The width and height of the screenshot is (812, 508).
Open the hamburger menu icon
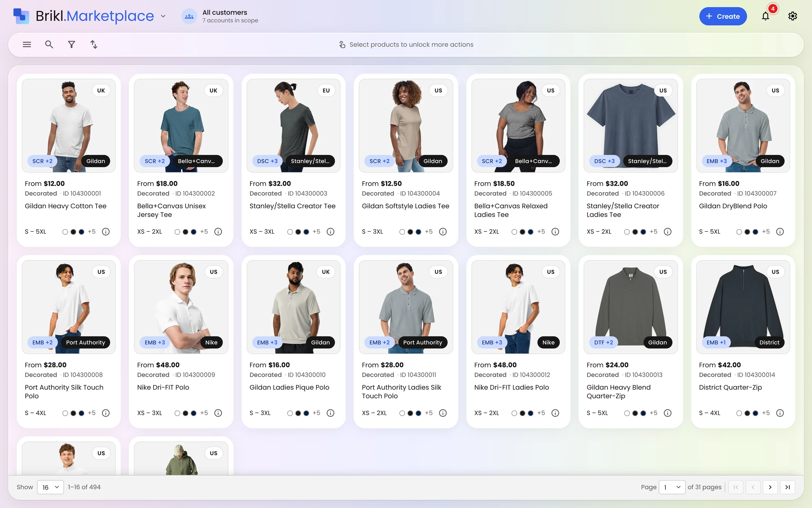point(27,44)
